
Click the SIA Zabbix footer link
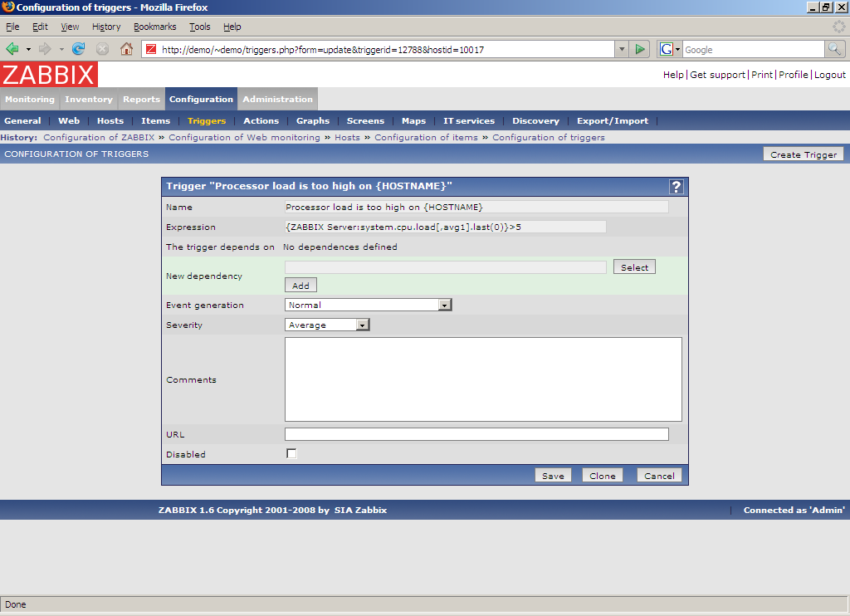360,511
